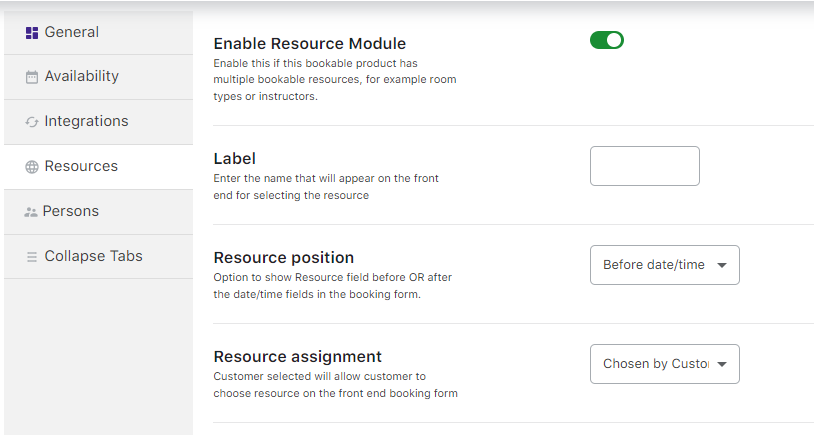
Task: Click the 'Resource assignment' heading text
Action: (297, 357)
